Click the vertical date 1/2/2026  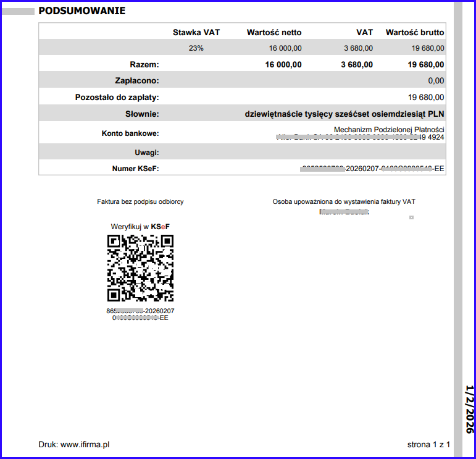(470, 409)
